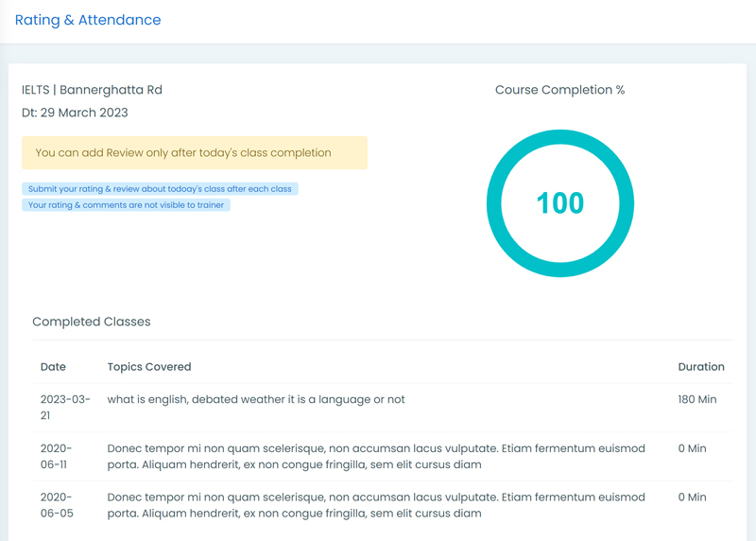Select the 2020-06-11 class date cell

56,456
